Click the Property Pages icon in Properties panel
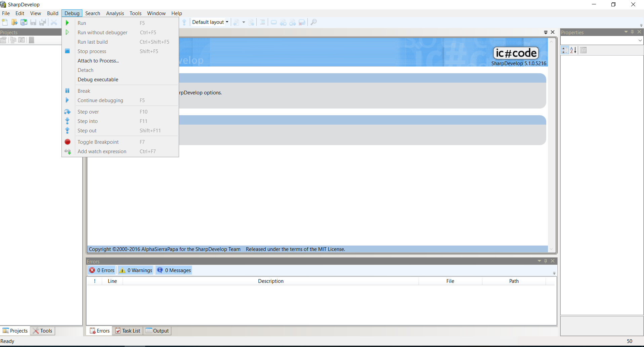Screen dimensions: 644x347 [x=583, y=50]
